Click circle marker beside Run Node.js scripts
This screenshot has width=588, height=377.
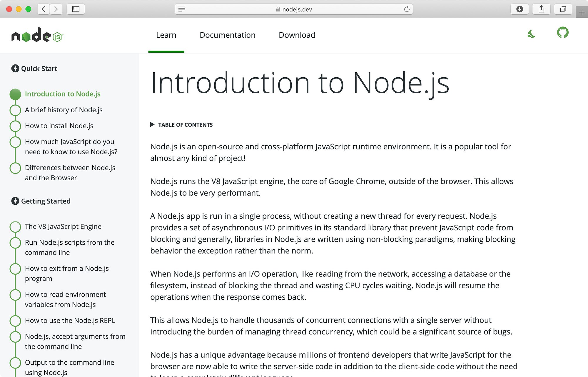tap(15, 243)
